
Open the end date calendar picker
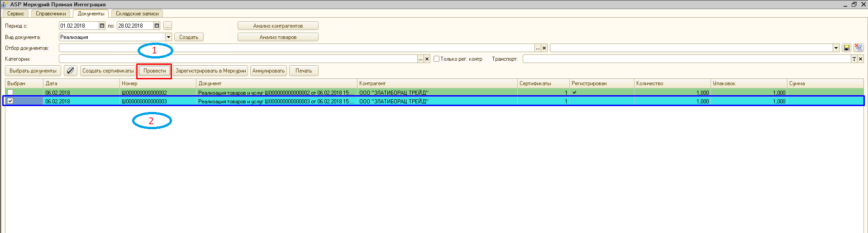(x=157, y=26)
